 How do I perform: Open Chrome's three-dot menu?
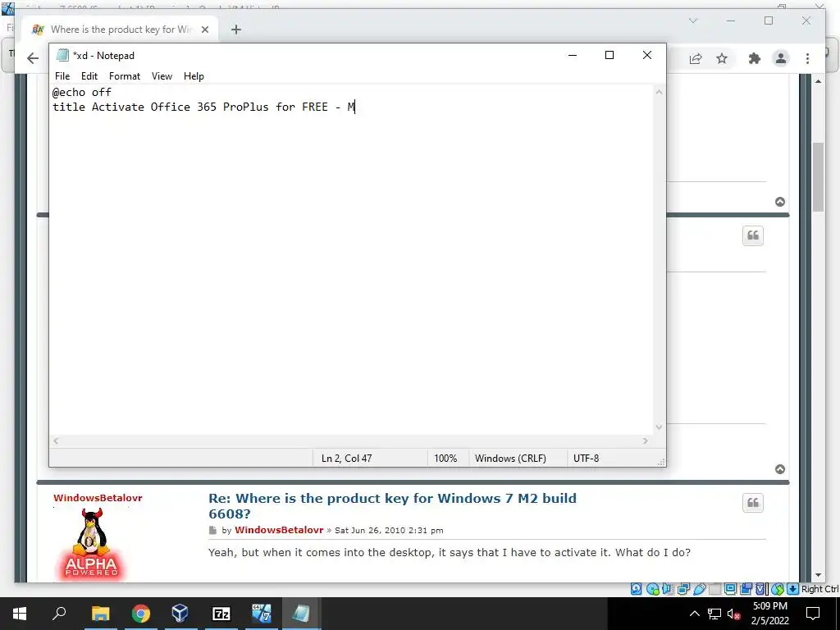(x=807, y=58)
